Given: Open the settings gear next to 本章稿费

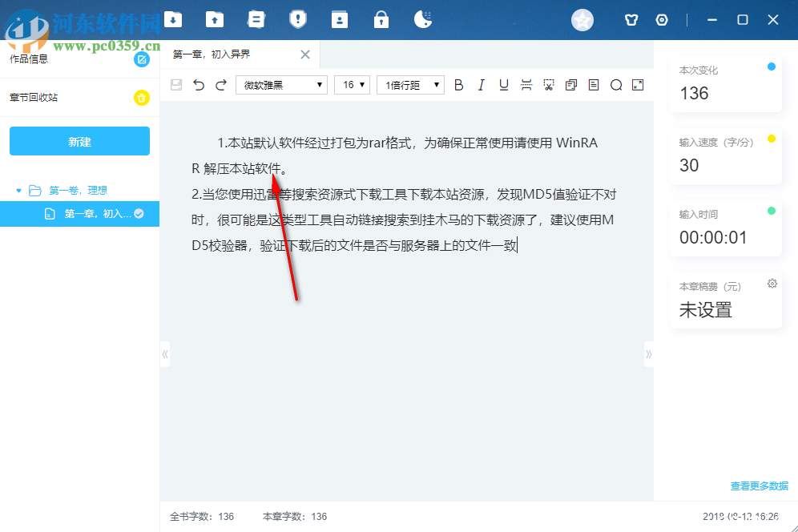Looking at the screenshot, I should click(771, 283).
